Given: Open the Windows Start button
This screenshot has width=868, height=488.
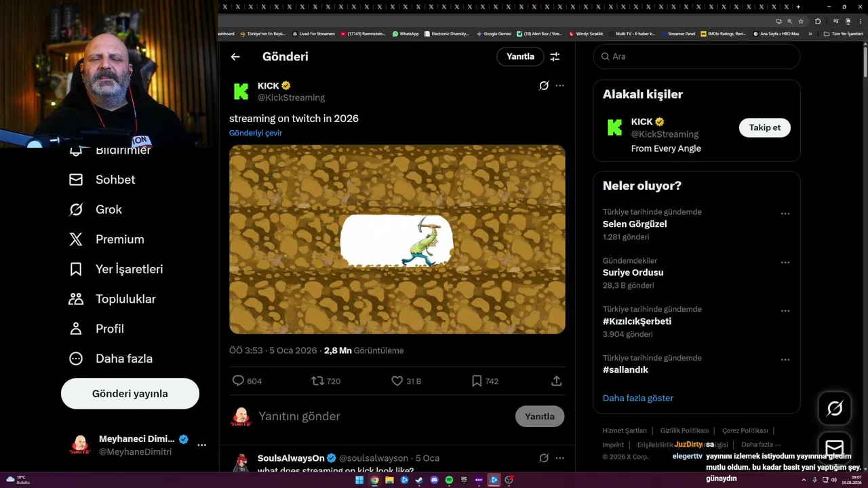Looking at the screenshot, I should click(x=359, y=480).
